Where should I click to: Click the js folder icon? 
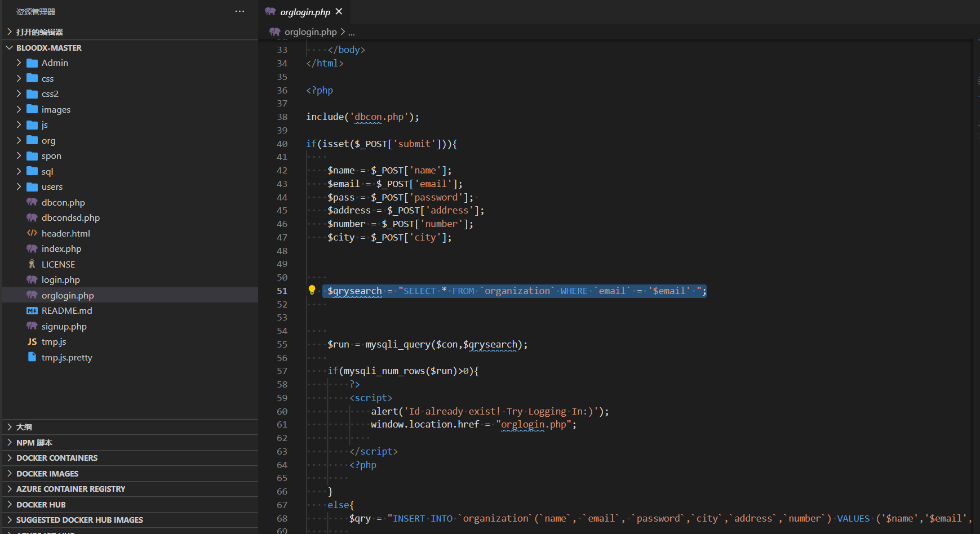(32, 124)
